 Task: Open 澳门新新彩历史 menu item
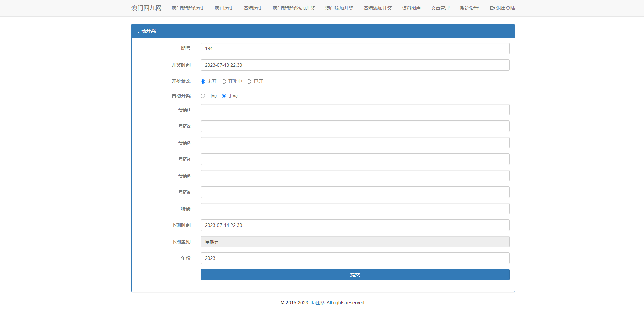pos(188,8)
